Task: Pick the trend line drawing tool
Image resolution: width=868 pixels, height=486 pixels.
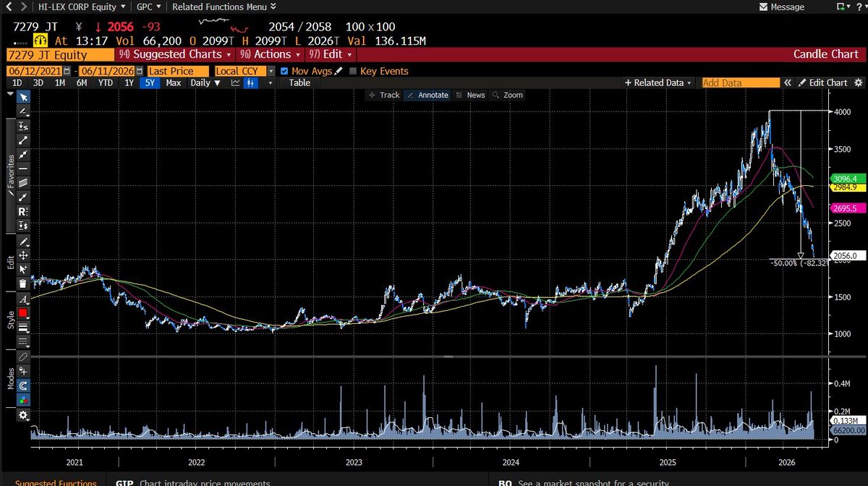Action: (x=23, y=140)
